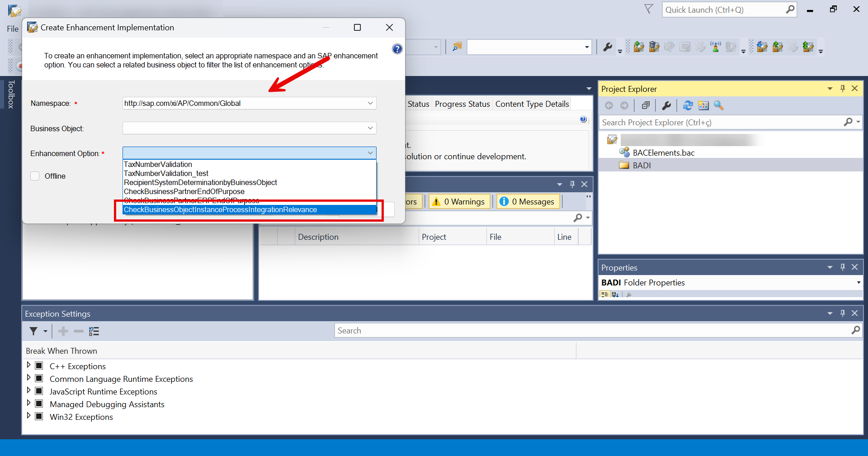Select TaxNumberValidation_test option

pos(250,173)
